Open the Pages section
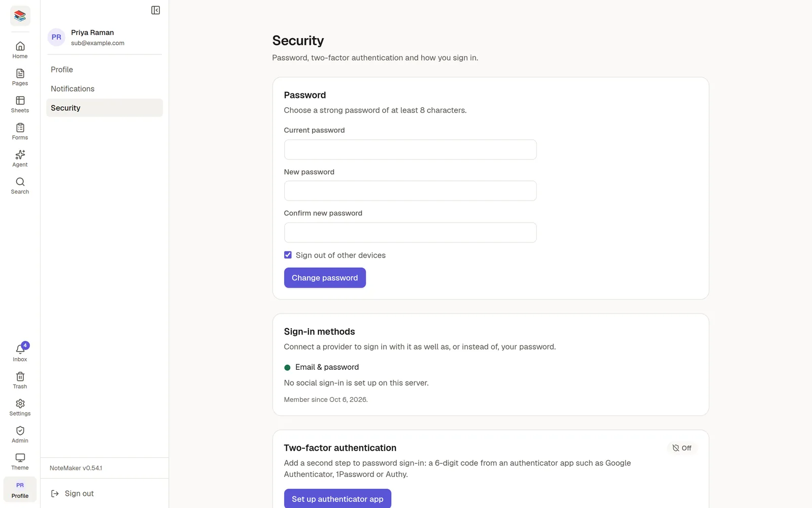 click(x=20, y=77)
